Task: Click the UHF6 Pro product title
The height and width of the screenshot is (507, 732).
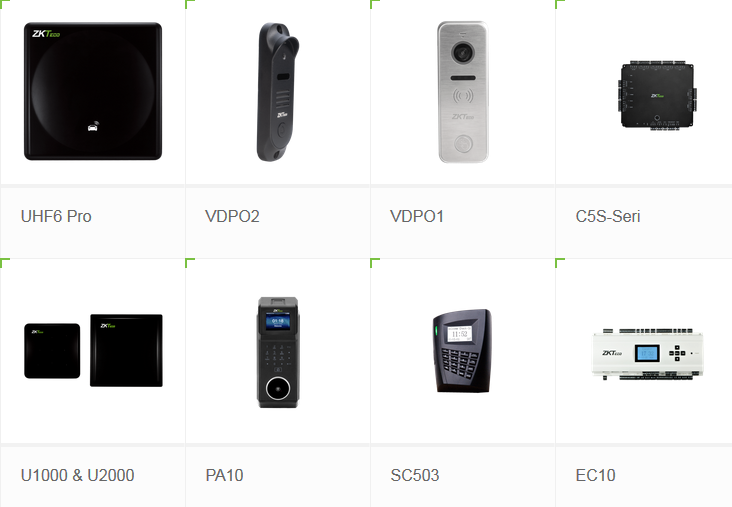Action: click(56, 216)
